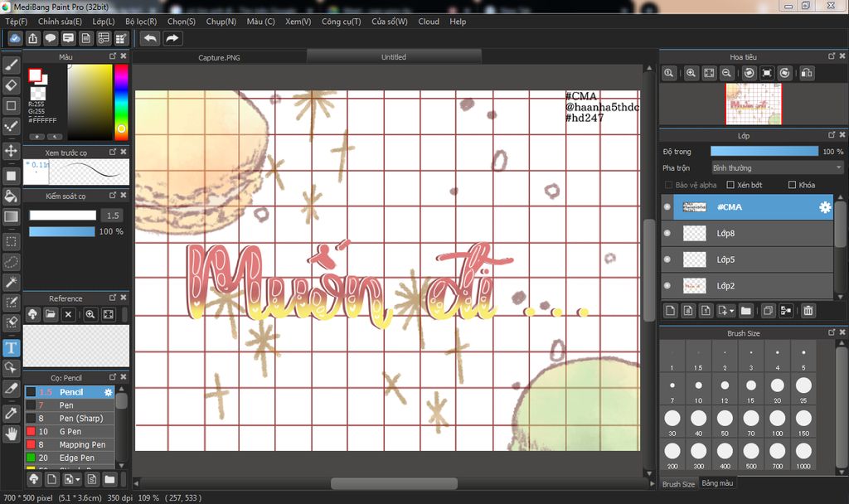The width and height of the screenshot is (849, 504).
Task: Click the cloud save icon
Action: (15, 38)
